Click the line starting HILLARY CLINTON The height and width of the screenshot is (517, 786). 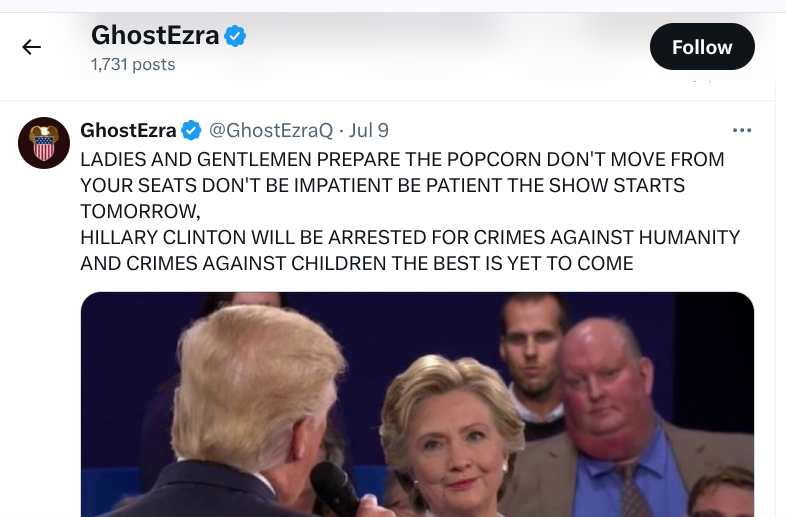pyautogui.click(x=410, y=238)
